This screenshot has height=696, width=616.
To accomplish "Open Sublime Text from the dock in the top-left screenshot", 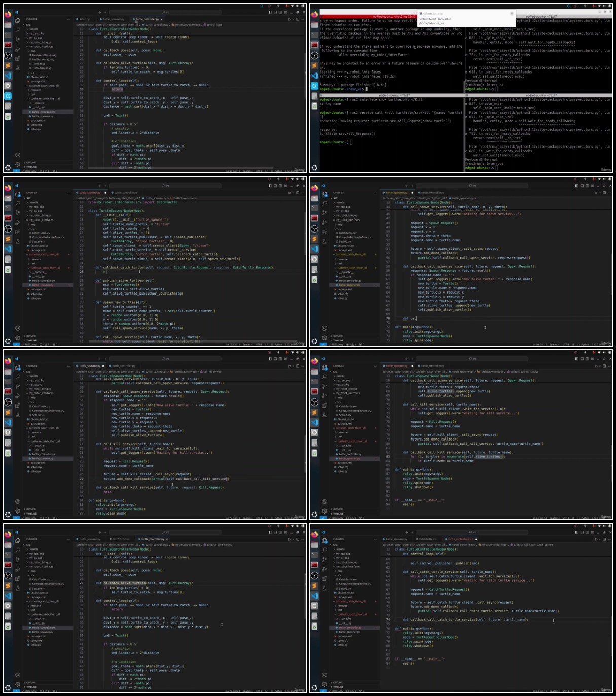I will 8,65.
